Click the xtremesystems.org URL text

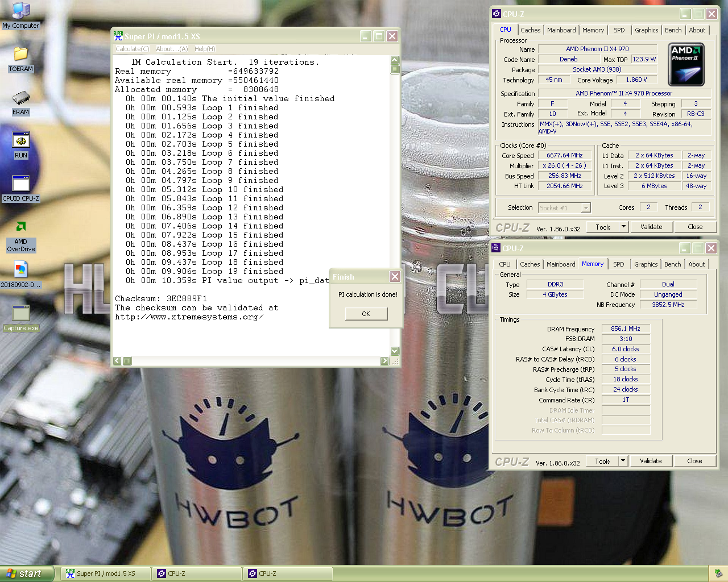click(x=189, y=317)
